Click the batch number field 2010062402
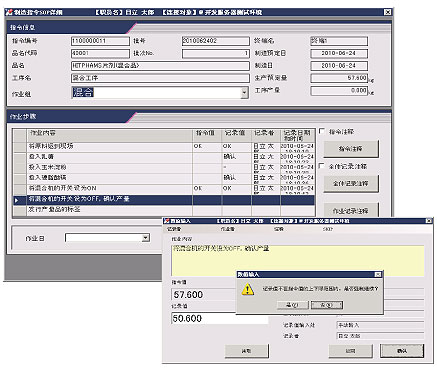The image size is (437, 373). coord(215,41)
